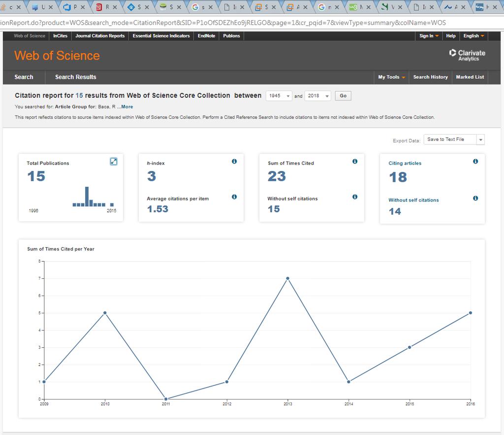
Task: Open info for Average citations per item
Action: coord(234,197)
